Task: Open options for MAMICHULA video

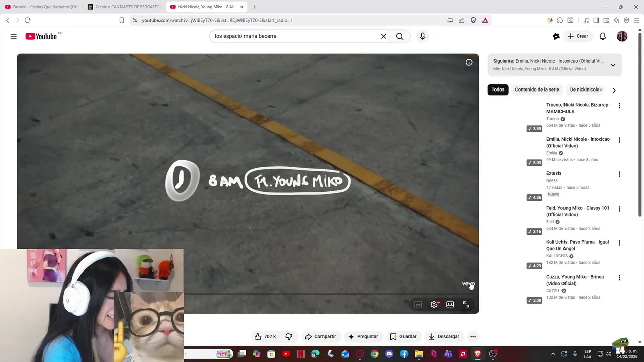Action: pyautogui.click(x=619, y=106)
